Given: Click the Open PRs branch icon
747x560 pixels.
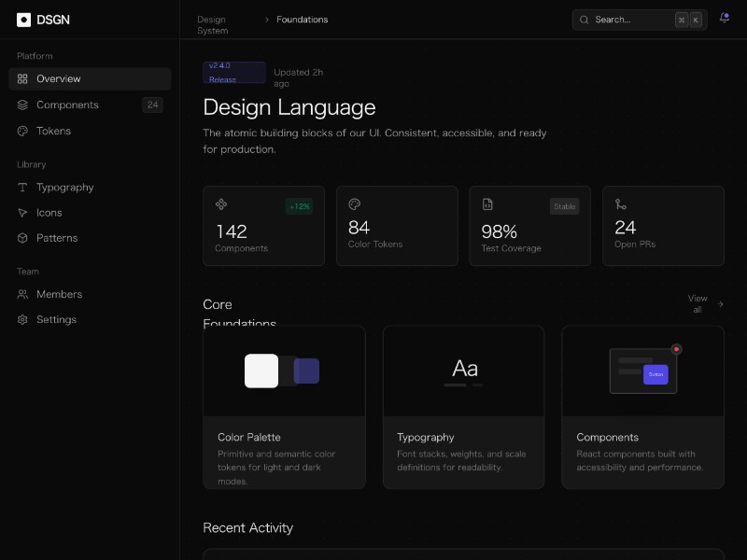Looking at the screenshot, I should (620, 204).
